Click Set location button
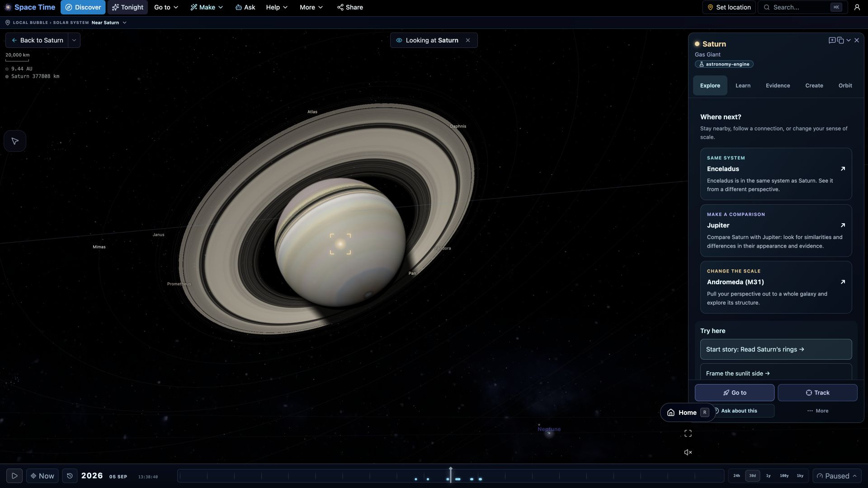Image resolution: width=868 pixels, height=488 pixels. 729,7
